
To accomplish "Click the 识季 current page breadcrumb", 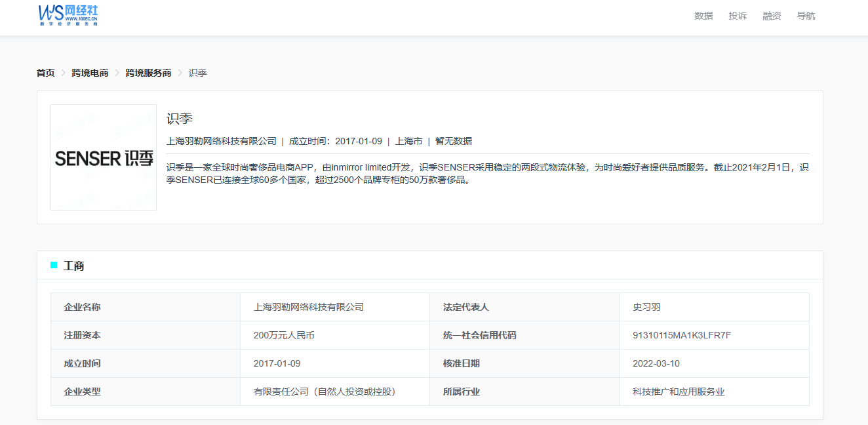I will point(197,73).
